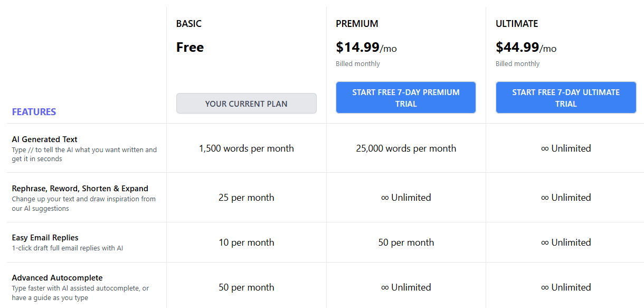Click the FEATURES heading

[x=34, y=112]
